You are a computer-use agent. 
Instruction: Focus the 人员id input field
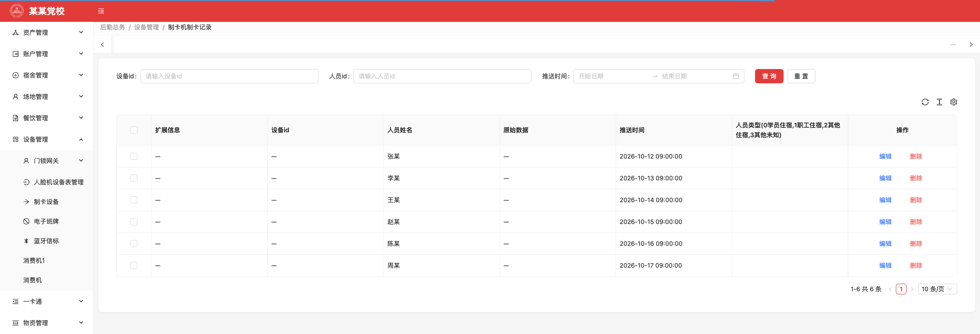442,76
